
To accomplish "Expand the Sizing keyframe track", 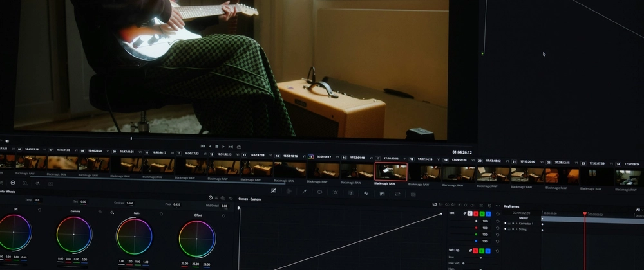I will click(x=516, y=229).
